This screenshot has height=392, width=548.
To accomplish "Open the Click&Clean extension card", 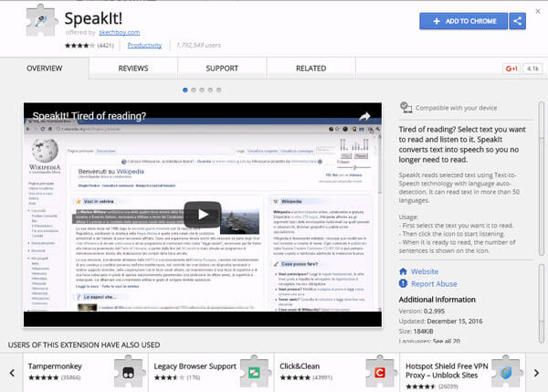I will point(337,373).
